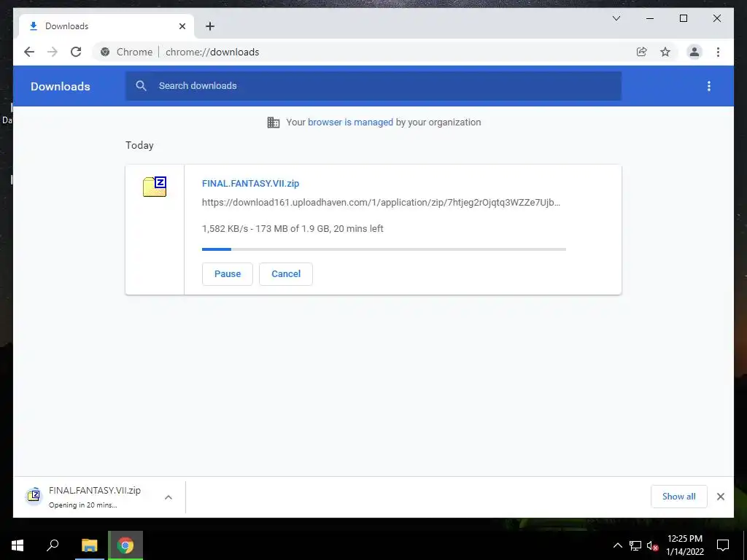This screenshot has width=747, height=560.
Task: Click the forward navigation arrow
Action: (x=53, y=52)
